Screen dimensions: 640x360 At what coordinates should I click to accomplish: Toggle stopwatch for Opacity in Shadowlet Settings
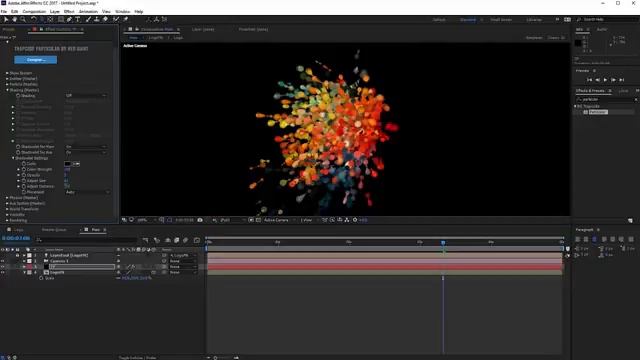pos(24,175)
